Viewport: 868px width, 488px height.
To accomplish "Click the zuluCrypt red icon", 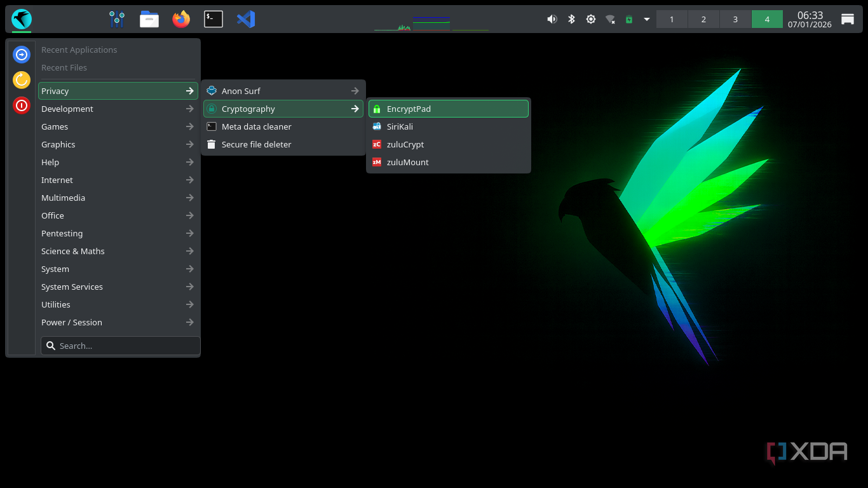I will point(377,144).
